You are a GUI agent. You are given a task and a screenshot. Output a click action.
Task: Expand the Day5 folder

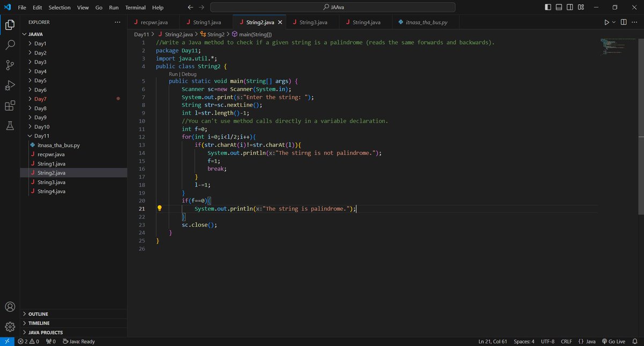point(74,81)
